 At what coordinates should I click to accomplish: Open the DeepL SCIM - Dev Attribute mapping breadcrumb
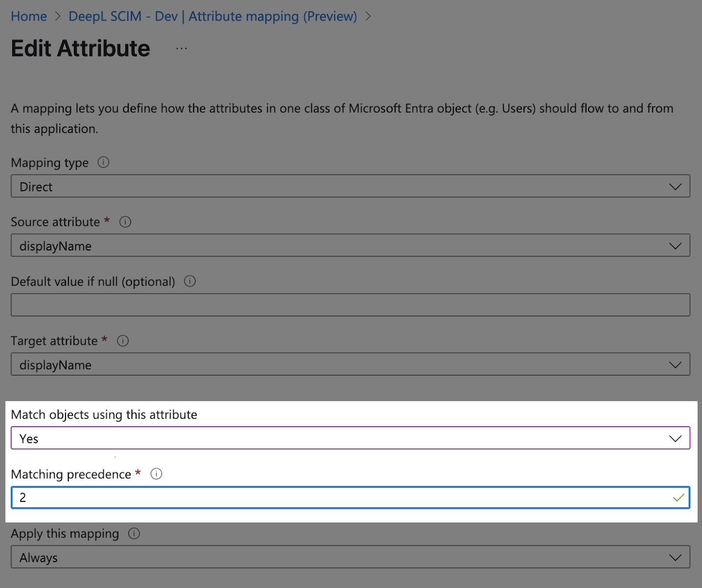click(213, 16)
